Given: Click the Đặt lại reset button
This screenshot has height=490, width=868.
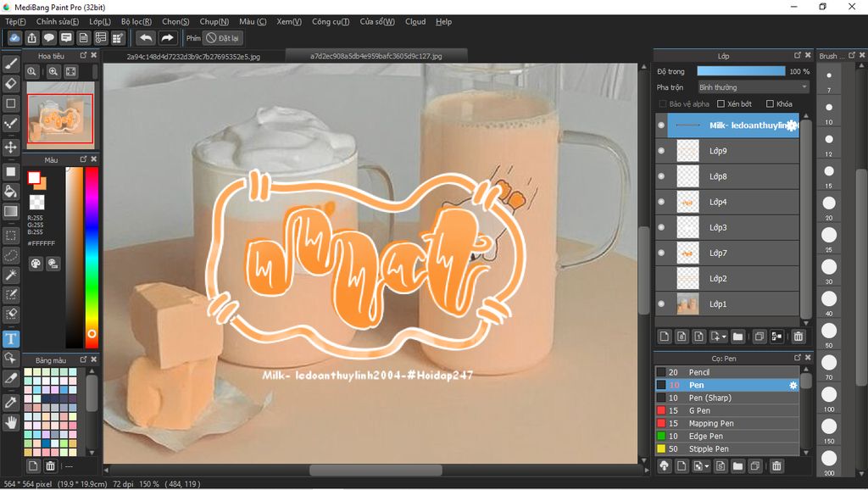Looking at the screenshot, I should [x=223, y=38].
